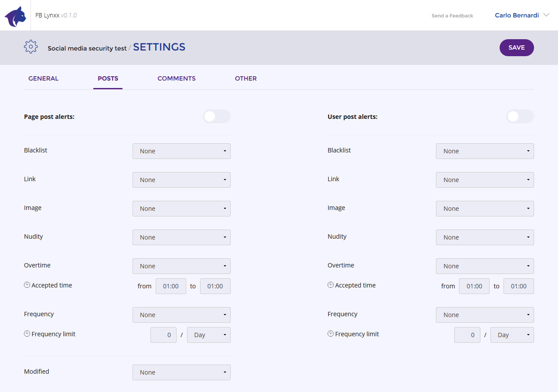The height and width of the screenshot is (392, 558).
Task: Open the Page post Overtime dropdown
Action: (181, 266)
